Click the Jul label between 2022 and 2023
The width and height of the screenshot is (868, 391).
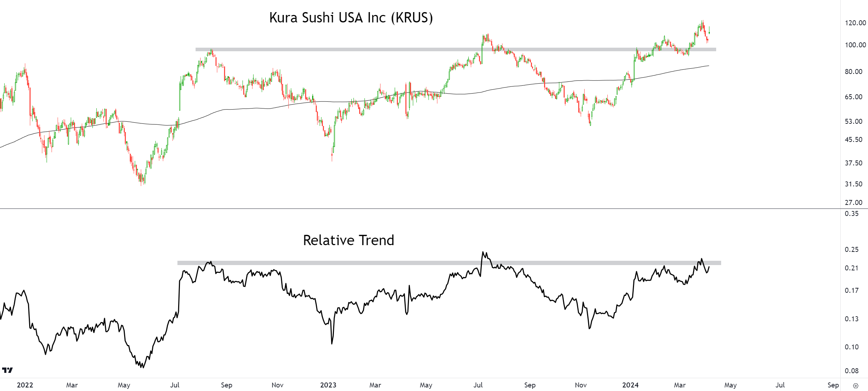(x=175, y=385)
